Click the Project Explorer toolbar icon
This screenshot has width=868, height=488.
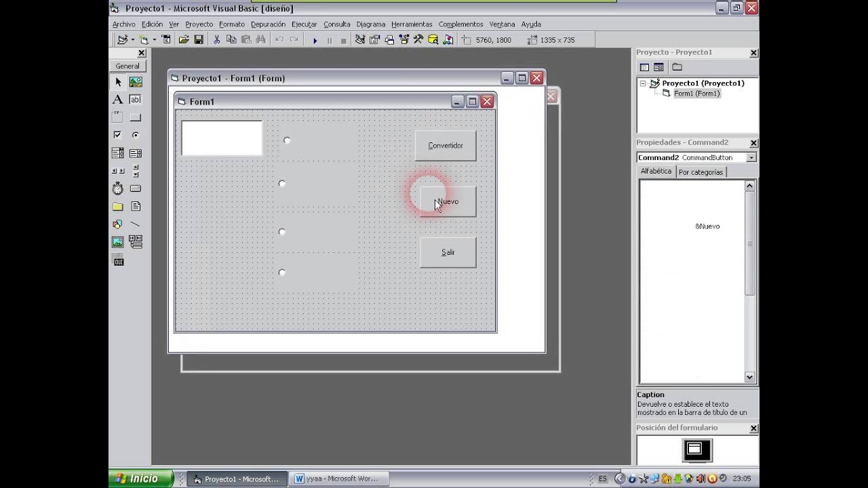[x=359, y=40]
